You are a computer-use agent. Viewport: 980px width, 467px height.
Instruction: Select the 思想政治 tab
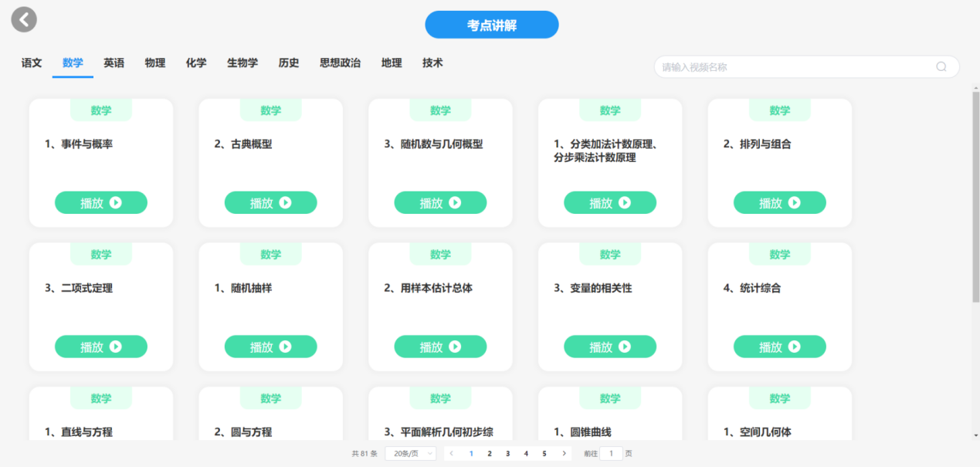point(340,63)
